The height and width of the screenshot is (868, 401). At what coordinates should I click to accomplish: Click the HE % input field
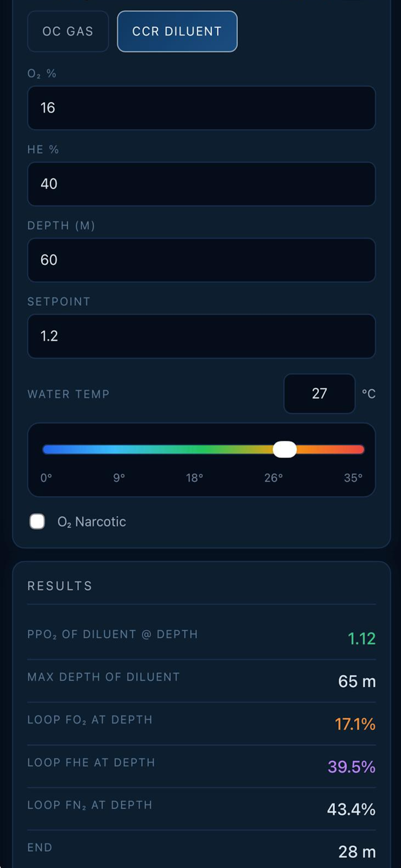(x=201, y=184)
